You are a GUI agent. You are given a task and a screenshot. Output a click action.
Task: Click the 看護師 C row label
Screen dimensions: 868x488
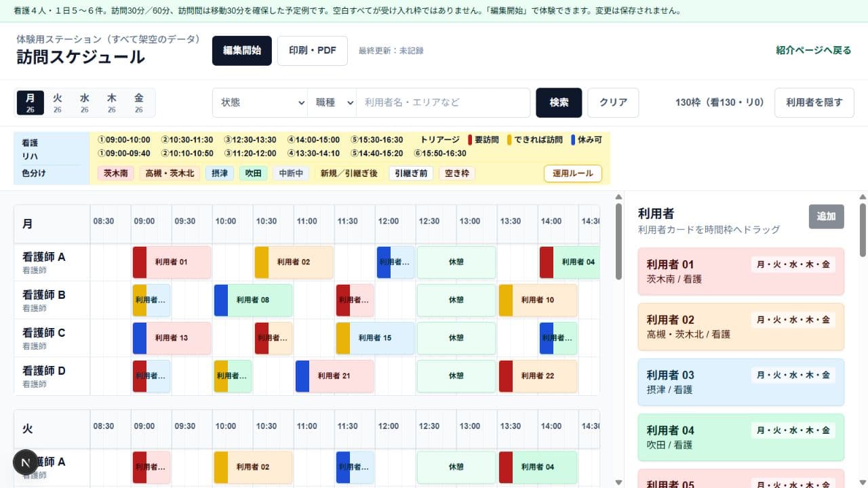click(x=52, y=338)
